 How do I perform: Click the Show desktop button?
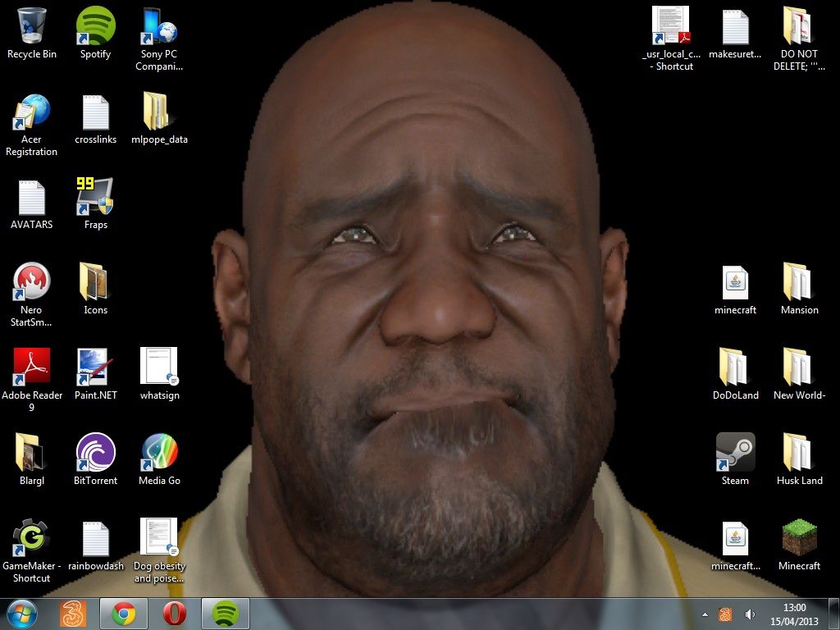click(834, 614)
